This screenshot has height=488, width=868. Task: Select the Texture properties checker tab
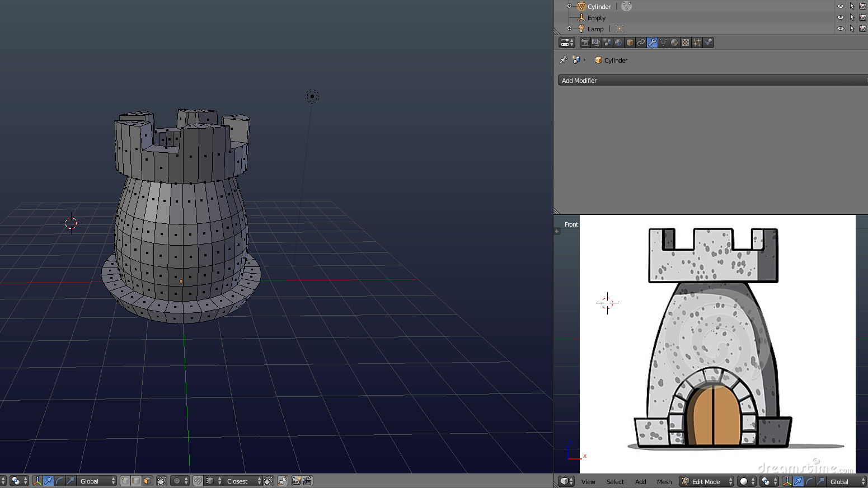pos(685,42)
